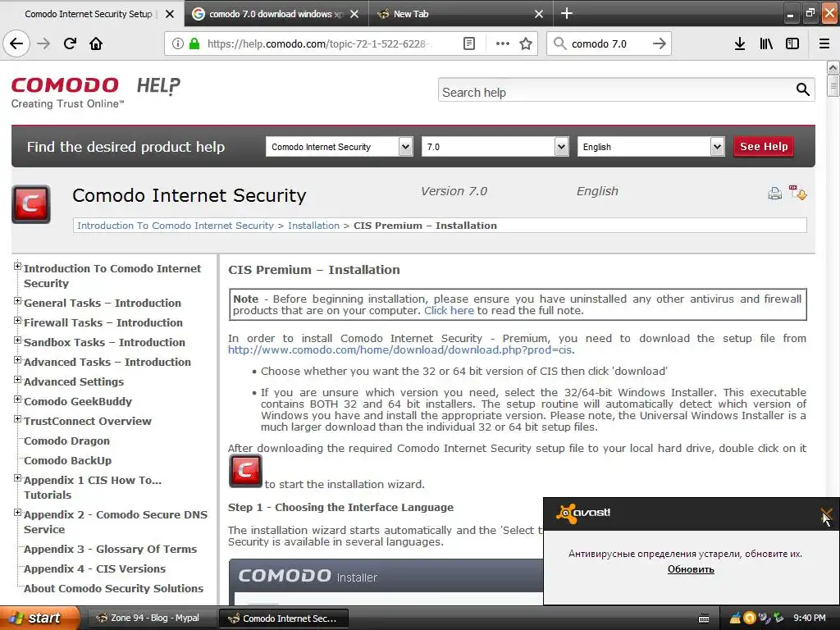Switch to Zone 94 - Blog - Mypal taskbar window
The height and width of the screenshot is (630, 840).
pyautogui.click(x=150, y=619)
